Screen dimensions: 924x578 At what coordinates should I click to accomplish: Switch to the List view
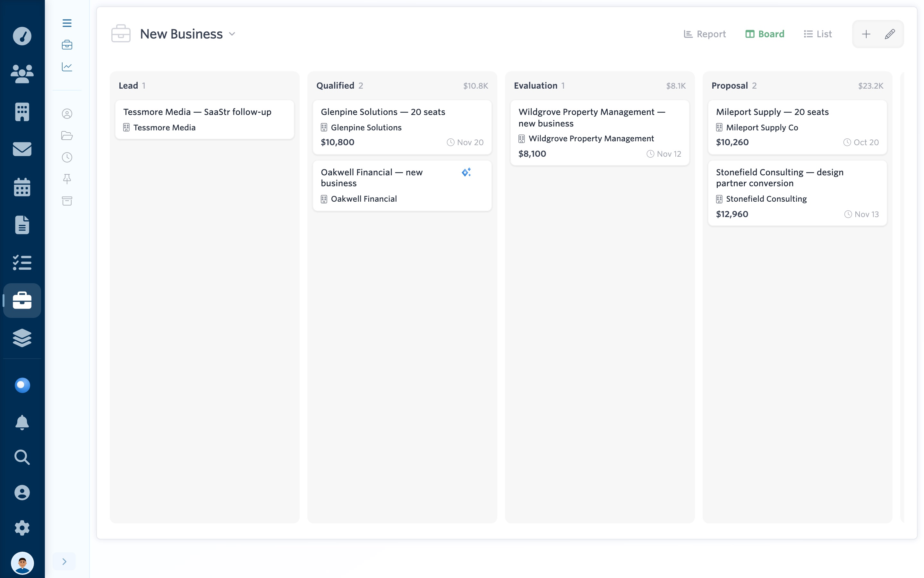pos(817,34)
